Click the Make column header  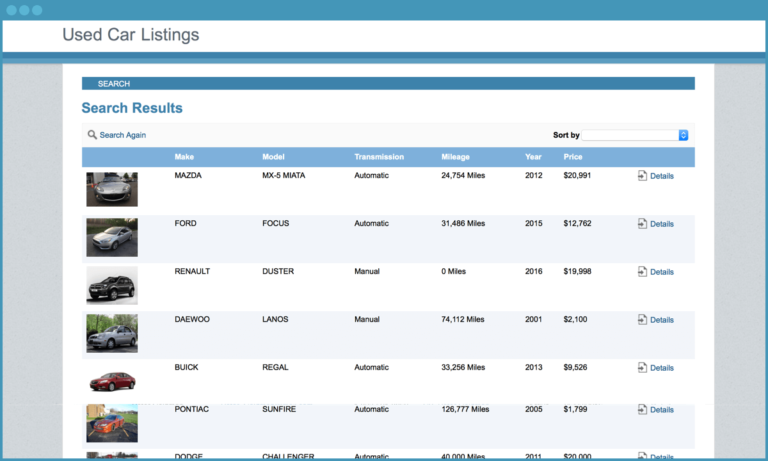tap(184, 157)
